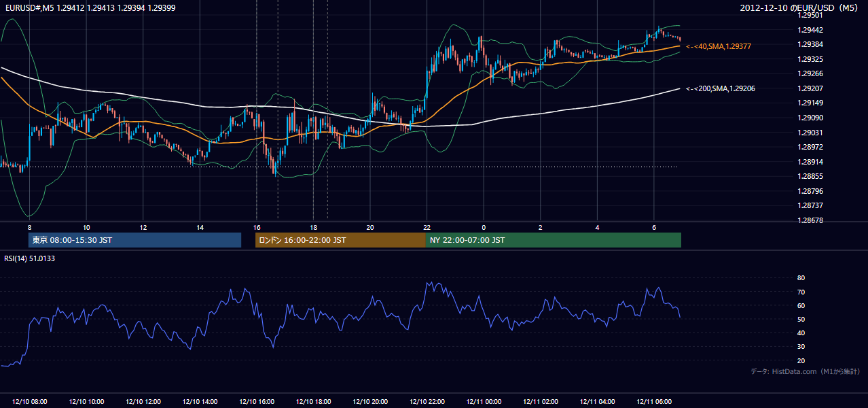Click the '2012-12-10 のEUR/USD (M5)' chart title

pos(799,7)
